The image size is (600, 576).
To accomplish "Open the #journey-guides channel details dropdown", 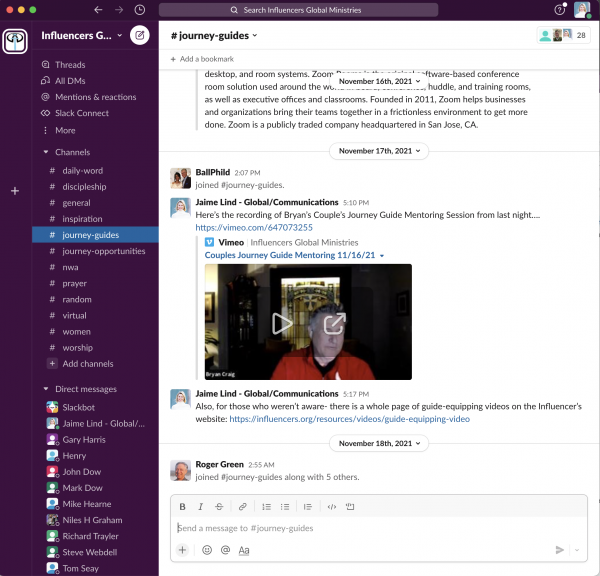I will click(x=214, y=36).
